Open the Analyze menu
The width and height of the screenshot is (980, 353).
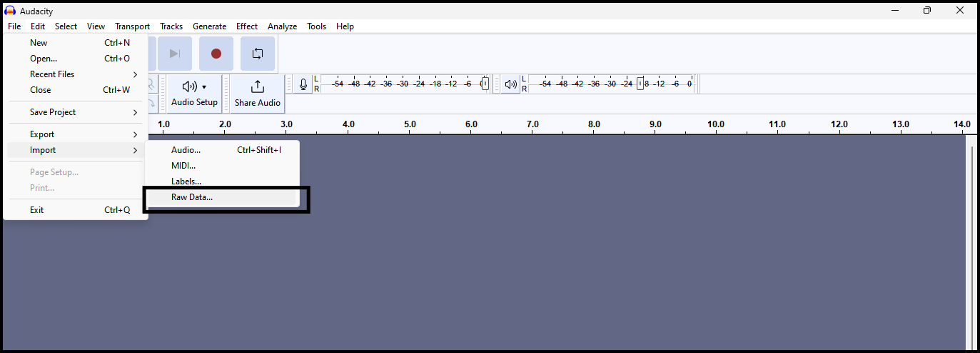click(282, 26)
